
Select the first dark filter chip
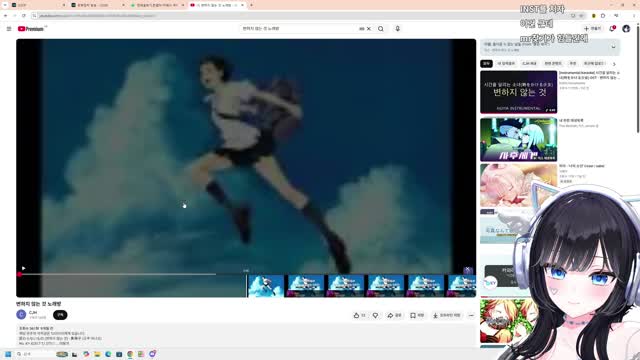click(x=487, y=63)
